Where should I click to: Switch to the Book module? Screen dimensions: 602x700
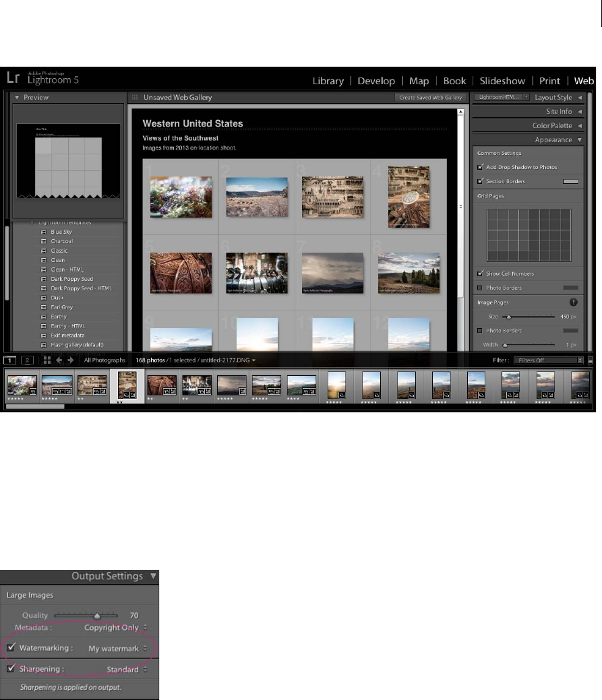pos(454,81)
